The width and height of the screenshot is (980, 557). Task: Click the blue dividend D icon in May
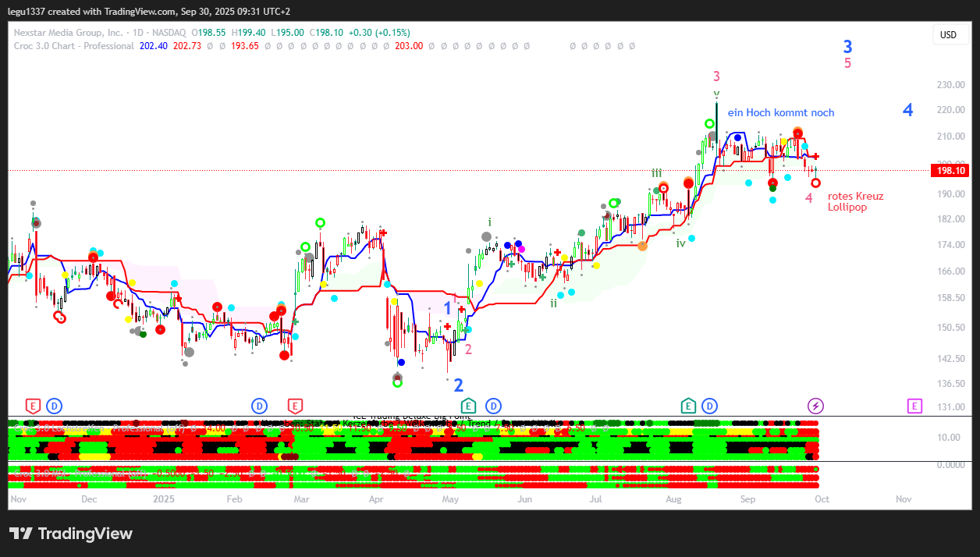[x=493, y=406]
